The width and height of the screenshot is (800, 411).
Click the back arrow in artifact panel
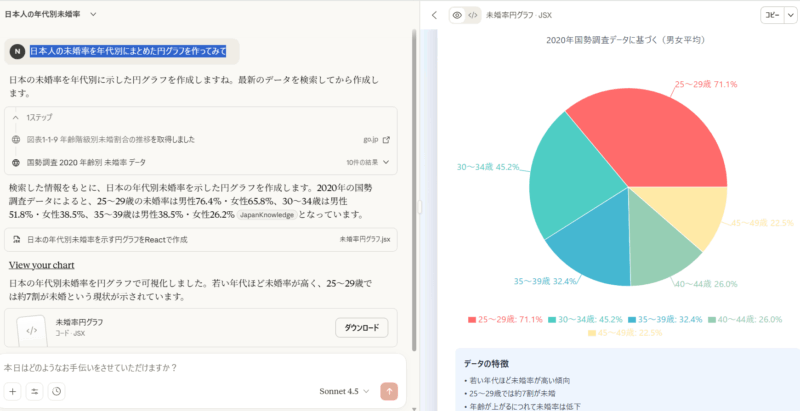(x=433, y=15)
